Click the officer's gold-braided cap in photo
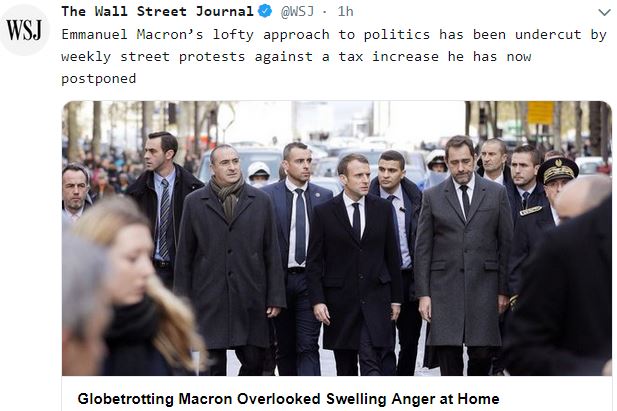Screen dimensions: 617x411 point(557,169)
